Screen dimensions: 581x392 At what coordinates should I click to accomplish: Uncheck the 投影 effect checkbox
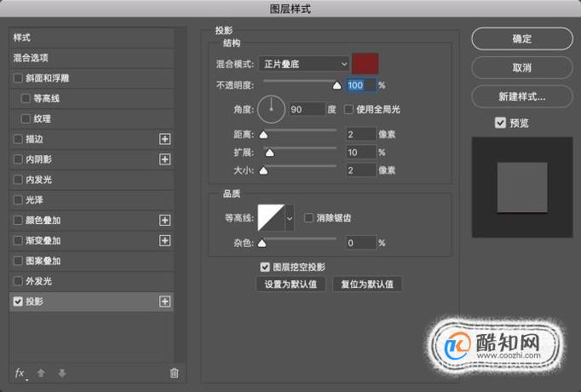click(x=18, y=301)
